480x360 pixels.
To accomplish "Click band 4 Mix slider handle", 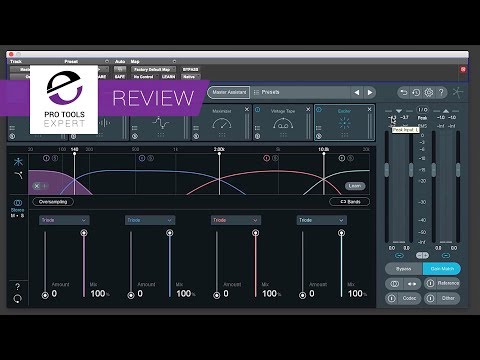I will [341, 233].
